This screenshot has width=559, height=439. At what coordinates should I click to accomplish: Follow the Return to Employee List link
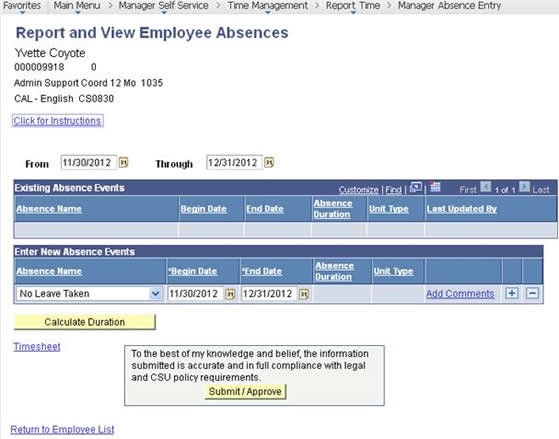pyautogui.click(x=62, y=429)
